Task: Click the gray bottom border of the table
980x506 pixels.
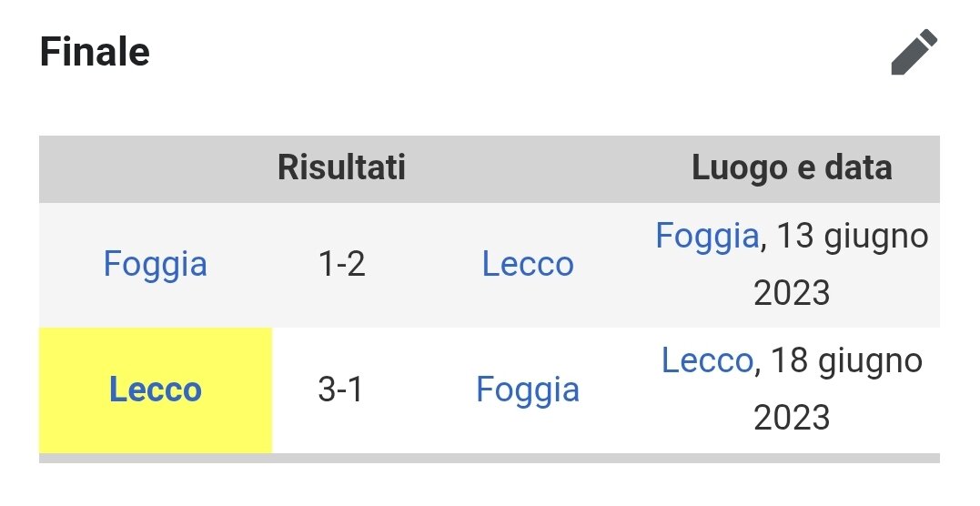Action: pos(490,459)
